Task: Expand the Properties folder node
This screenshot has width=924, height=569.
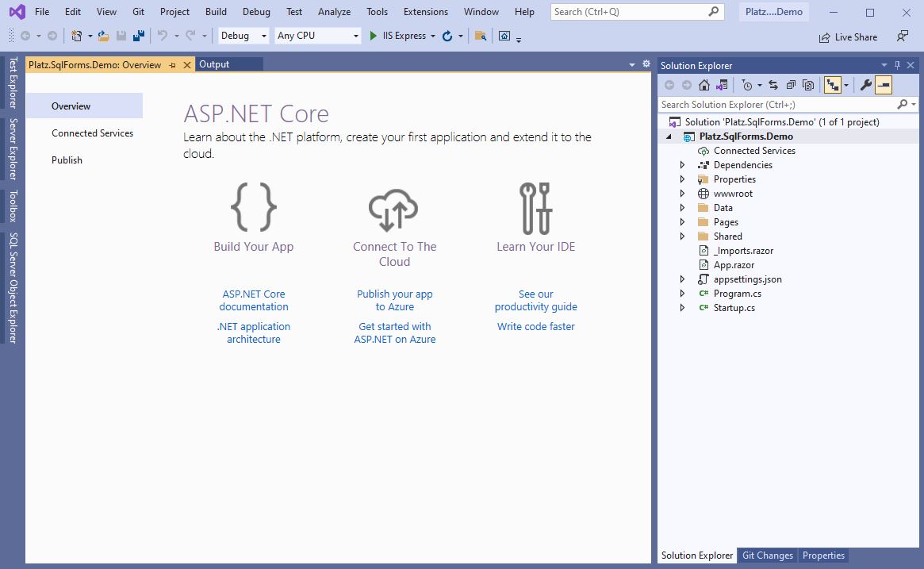Action: [682, 179]
